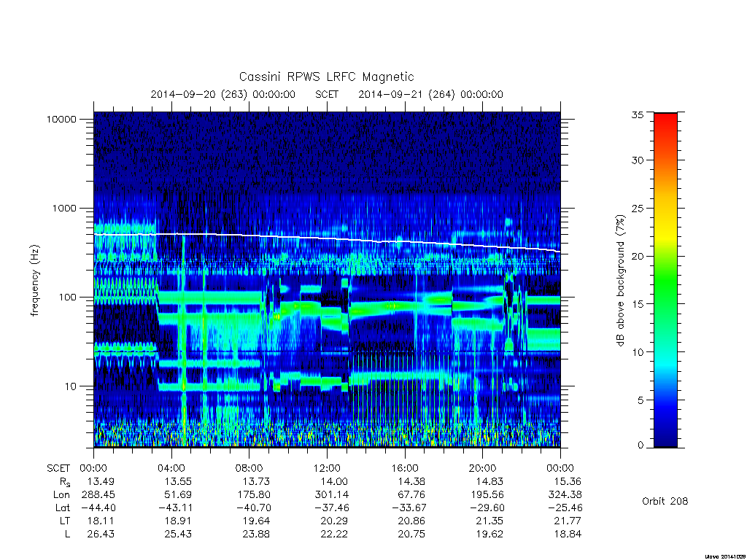Click the white line across the spectrogram

coord(327,238)
